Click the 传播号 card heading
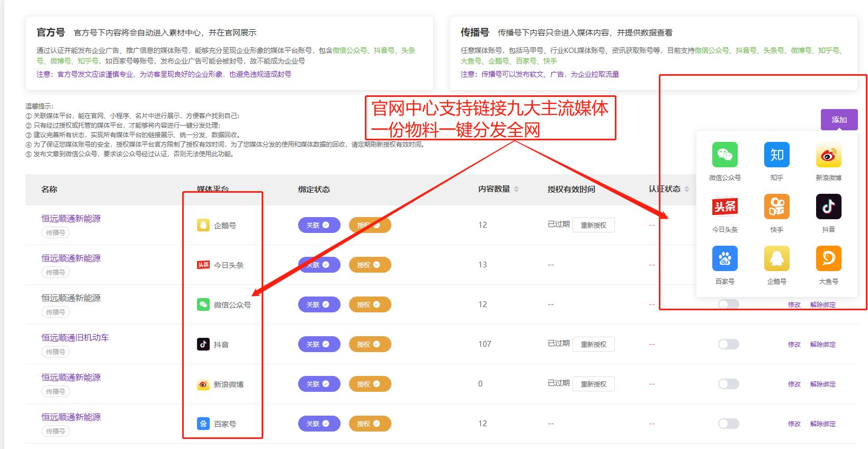This screenshot has width=868, height=449. 475,32
